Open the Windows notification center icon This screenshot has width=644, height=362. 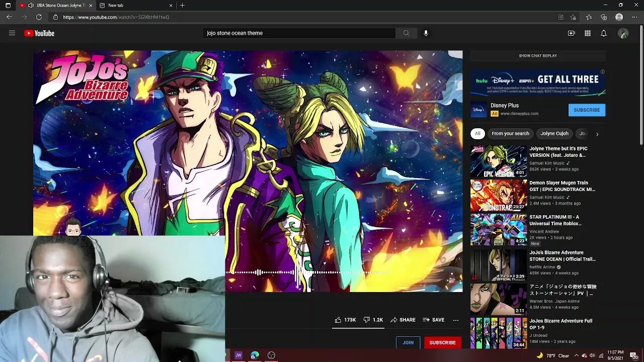point(634,355)
